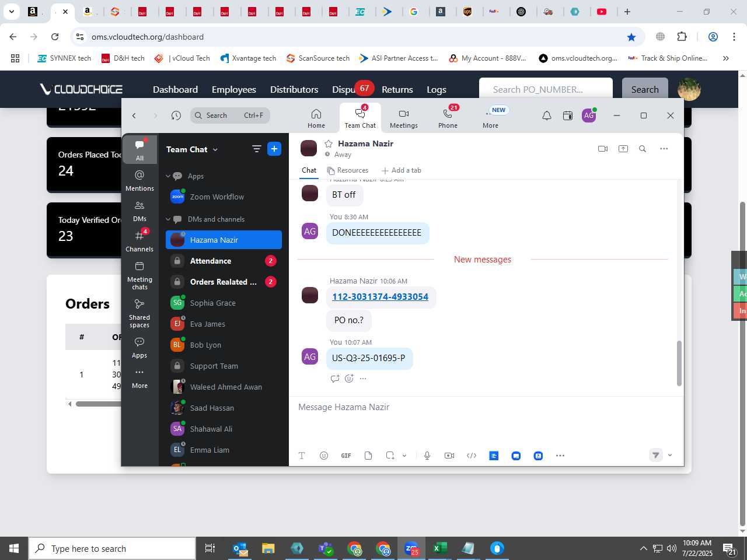
Task: Click the Zoom Search box
Action: coord(230,116)
